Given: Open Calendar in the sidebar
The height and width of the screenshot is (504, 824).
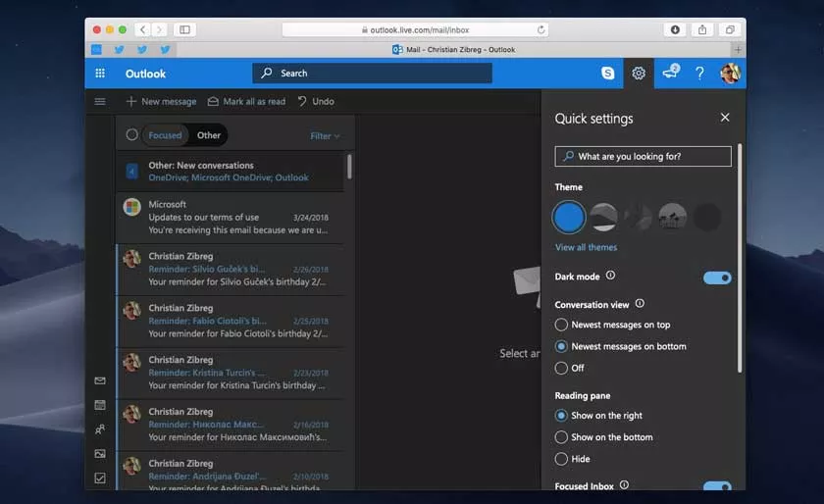Looking at the screenshot, I should click(x=100, y=405).
